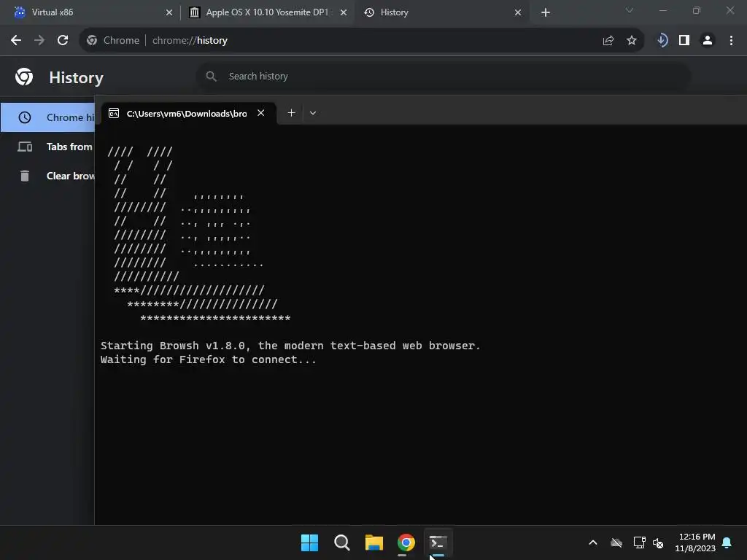Open the network status tray icon

(639, 542)
